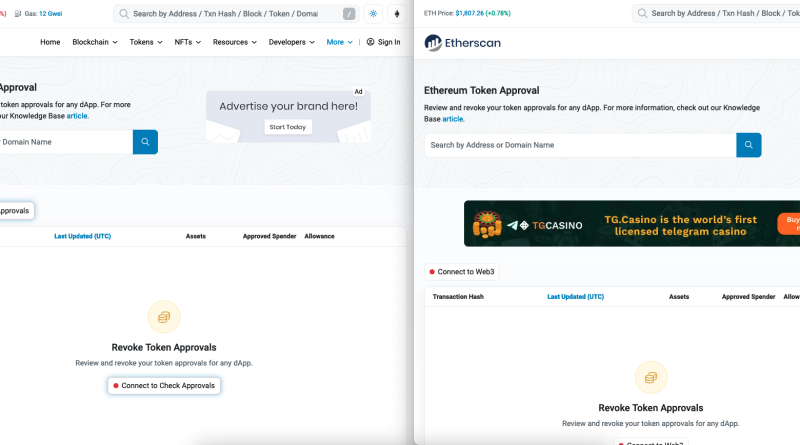Click the Ethereum Token Approval heading

(x=482, y=90)
